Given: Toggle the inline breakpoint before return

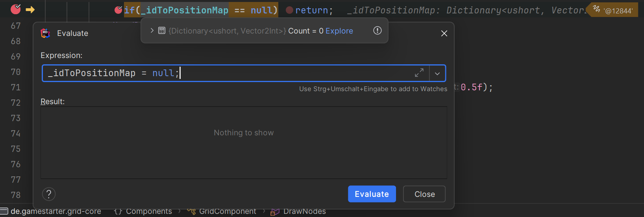Looking at the screenshot, I should (289, 10).
